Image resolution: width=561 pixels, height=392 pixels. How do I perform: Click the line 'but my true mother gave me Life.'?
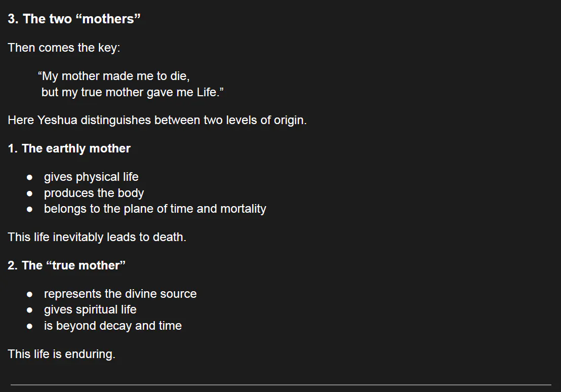[132, 92]
